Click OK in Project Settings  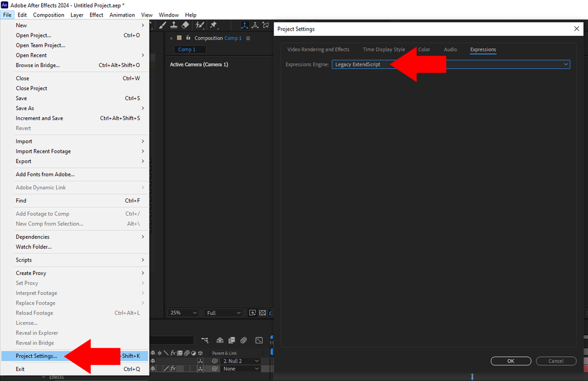(x=510, y=360)
